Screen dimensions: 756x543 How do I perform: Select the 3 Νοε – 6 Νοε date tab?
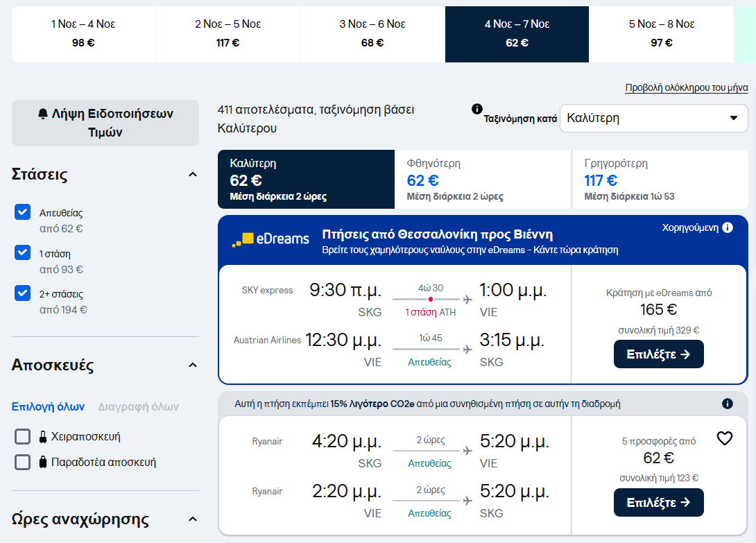click(372, 34)
